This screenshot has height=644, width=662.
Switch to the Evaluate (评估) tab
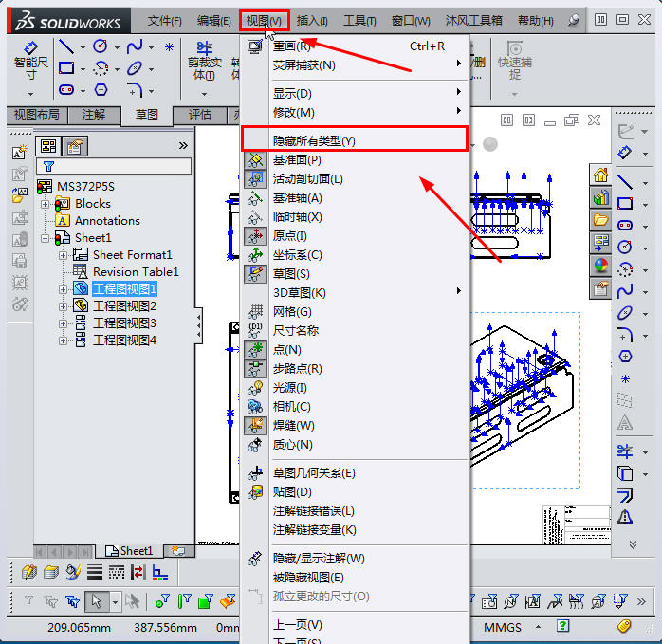[199, 115]
